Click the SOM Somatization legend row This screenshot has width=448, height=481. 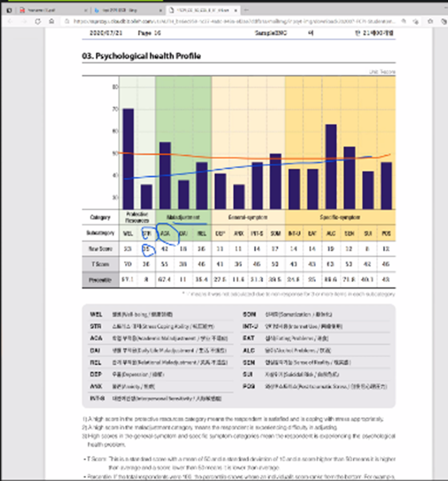316,314
